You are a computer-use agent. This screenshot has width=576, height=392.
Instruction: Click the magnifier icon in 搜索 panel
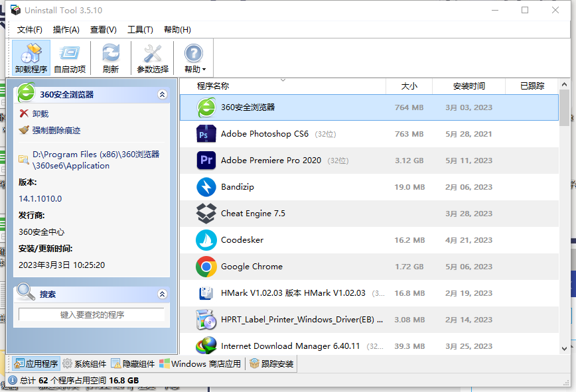[26, 292]
